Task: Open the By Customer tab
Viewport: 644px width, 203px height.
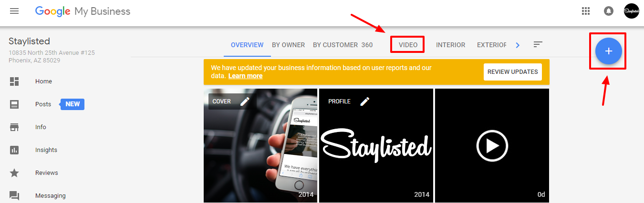Action: coord(343,45)
